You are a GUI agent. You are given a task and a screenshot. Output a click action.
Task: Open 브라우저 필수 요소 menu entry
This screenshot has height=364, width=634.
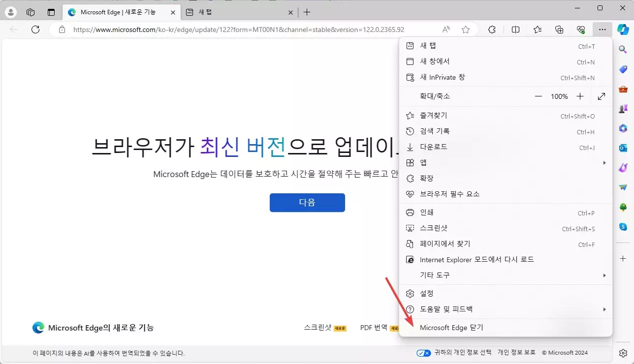(506, 194)
